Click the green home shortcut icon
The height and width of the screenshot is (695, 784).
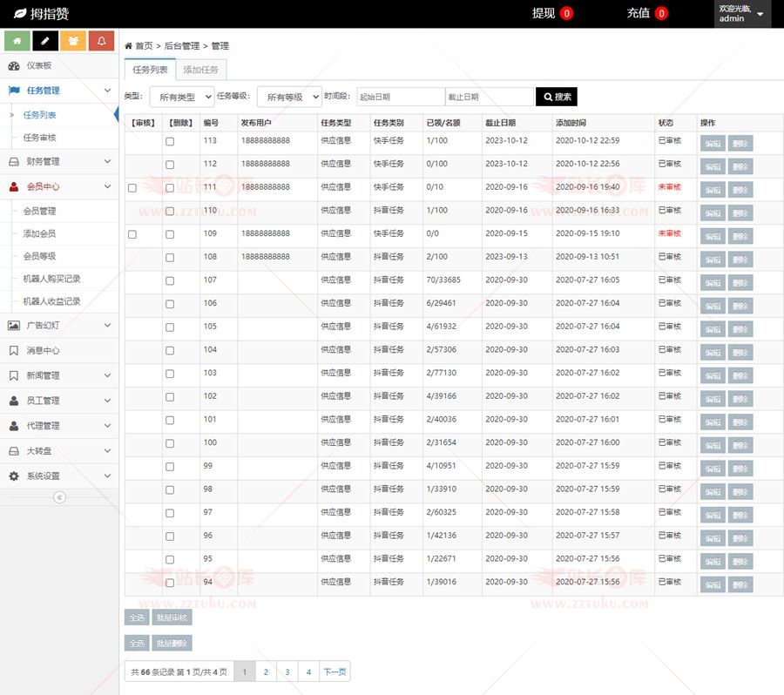point(17,41)
